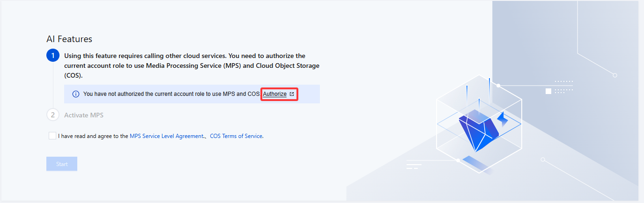Click the blue diamond gem illustration
This screenshot has width=644, height=203.
pyautogui.click(x=478, y=130)
